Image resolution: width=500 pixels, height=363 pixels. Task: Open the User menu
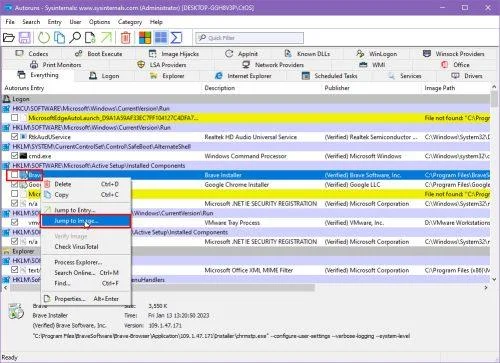point(75,22)
